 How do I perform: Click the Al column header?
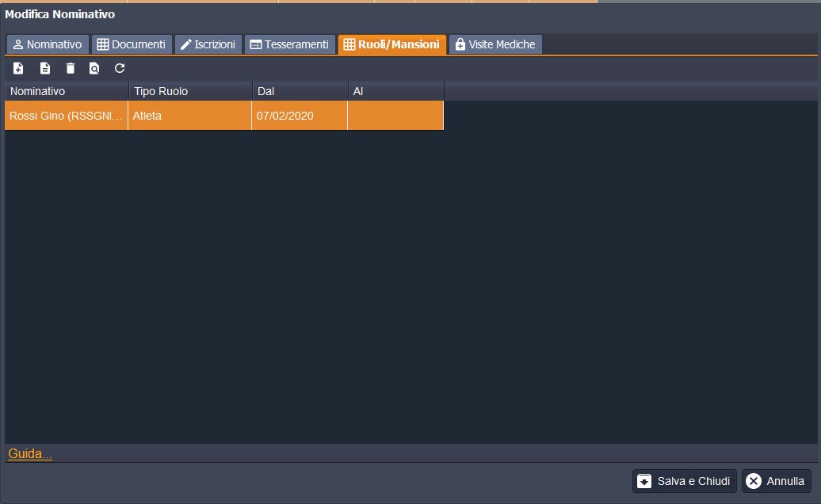[x=395, y=91]
